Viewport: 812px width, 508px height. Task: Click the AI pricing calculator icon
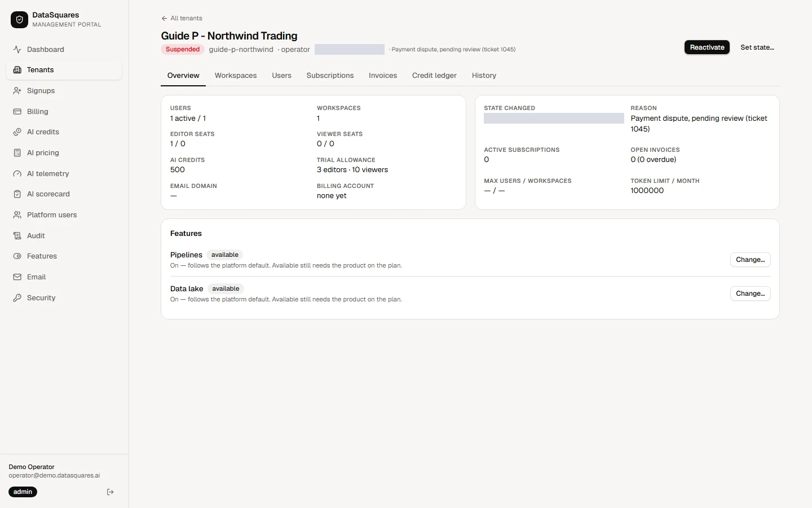17,153
